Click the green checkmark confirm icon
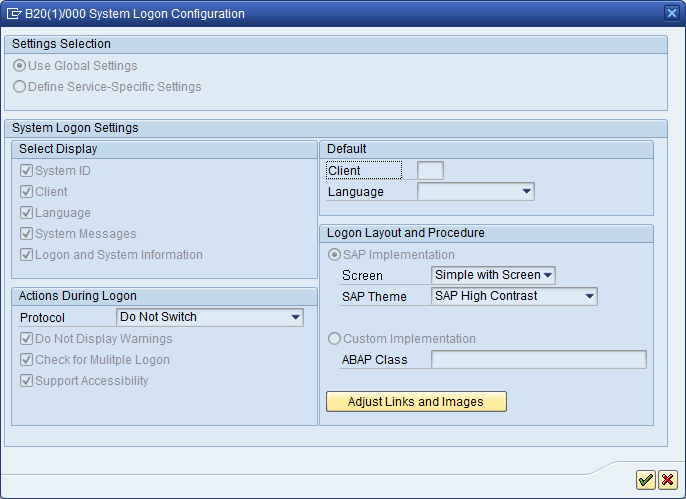Screen dimensions: 686x499 click(646, 480)
